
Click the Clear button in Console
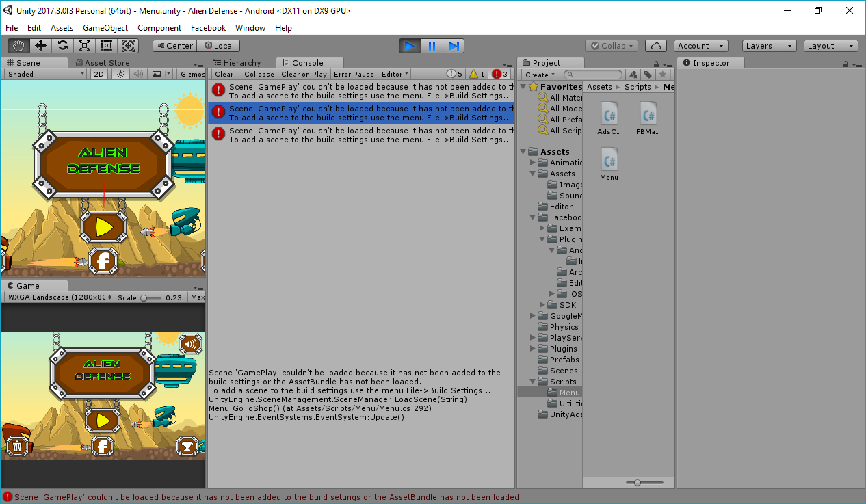coord(224,74)
